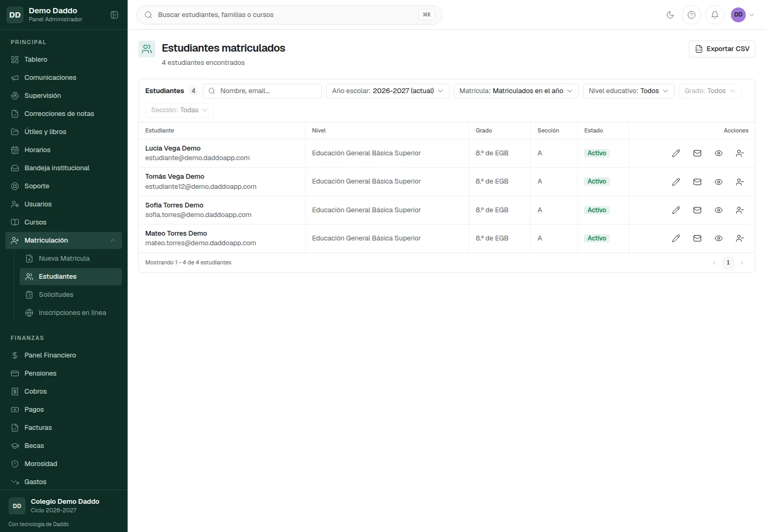Image resolution: width=766 pixels, height=532 pixels.
Task: View Mateo Torres Demo details eye icon
Action: click(719, 238)
